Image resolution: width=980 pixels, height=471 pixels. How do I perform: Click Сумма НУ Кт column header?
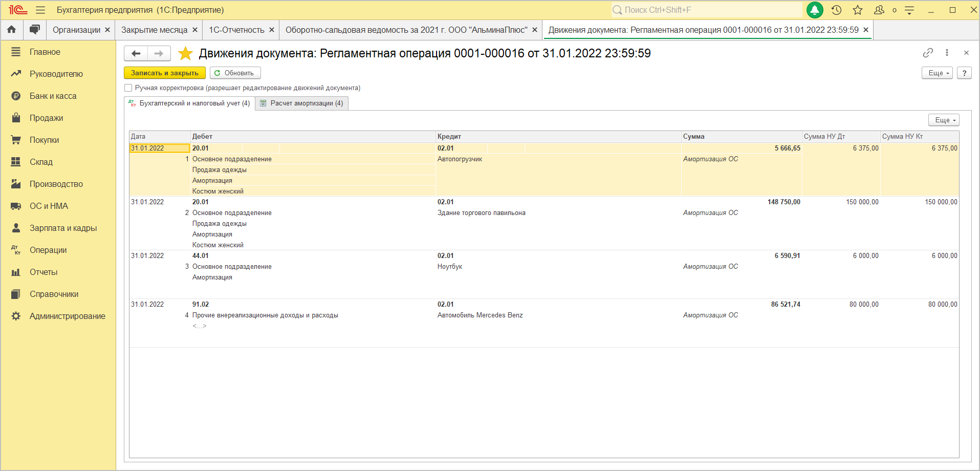920,137
